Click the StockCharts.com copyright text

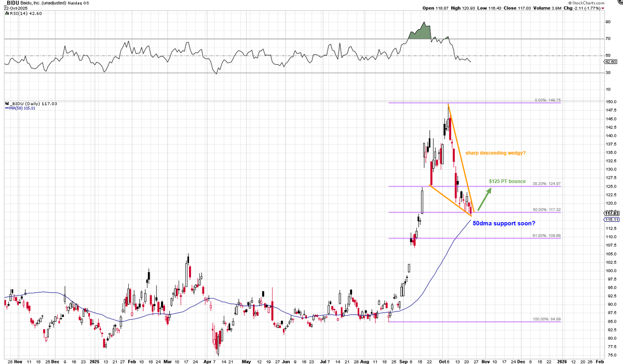(587, 3)
